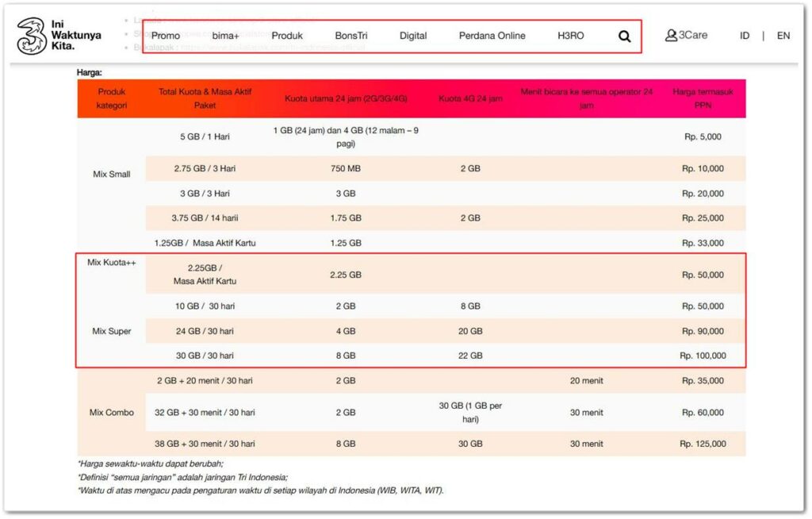Screen dimensions: 812x519
Task: Open search using the magnifier icon
Action: point(625,35)
